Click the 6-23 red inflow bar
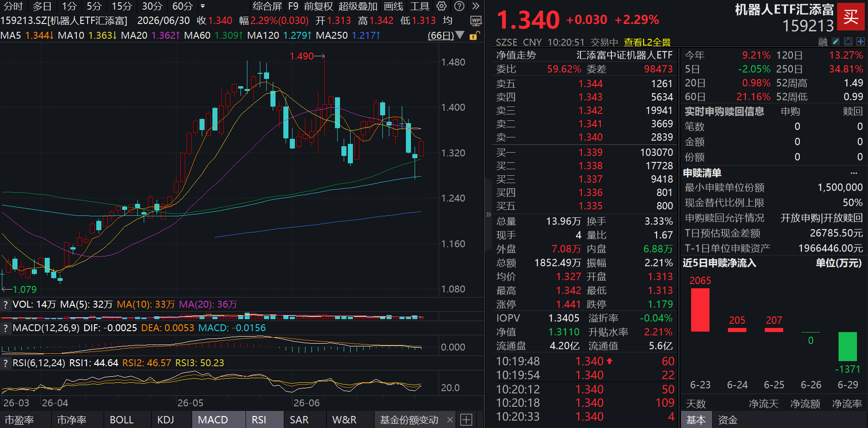The width and height of the screenshot is (868, 428). (700, 310)
